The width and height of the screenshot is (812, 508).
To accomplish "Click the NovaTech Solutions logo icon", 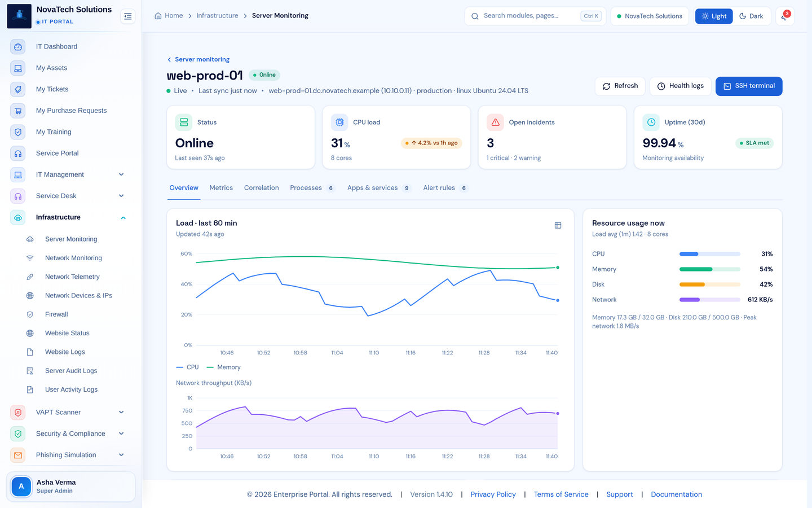I will coord(19,16).
